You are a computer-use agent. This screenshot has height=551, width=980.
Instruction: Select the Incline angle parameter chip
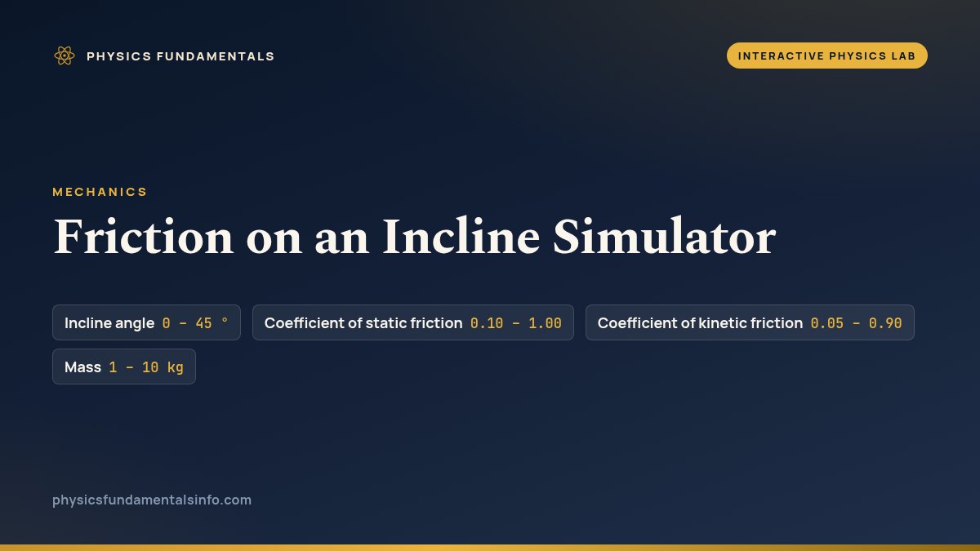146,322
